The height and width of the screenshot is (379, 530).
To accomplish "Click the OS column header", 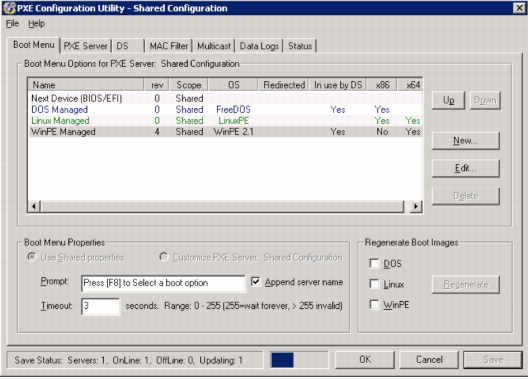I will (x=233, y=85).
